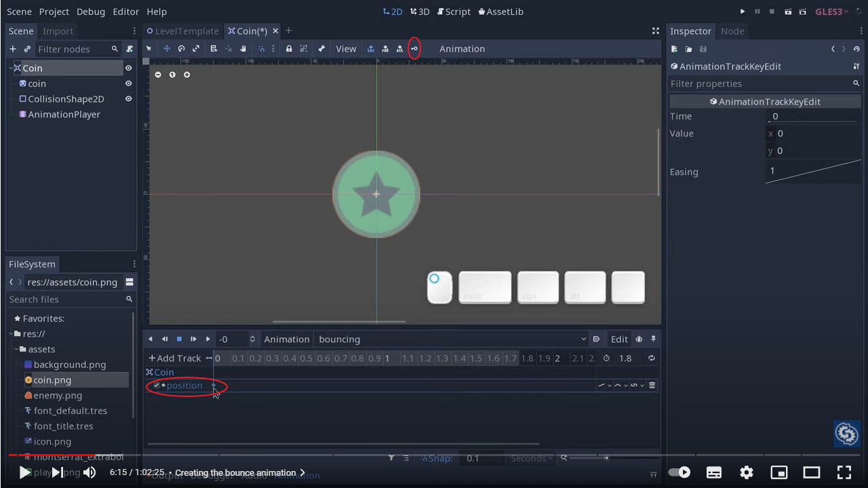Stop the running project
Screen dimensions: 868x488
[772, 12]
